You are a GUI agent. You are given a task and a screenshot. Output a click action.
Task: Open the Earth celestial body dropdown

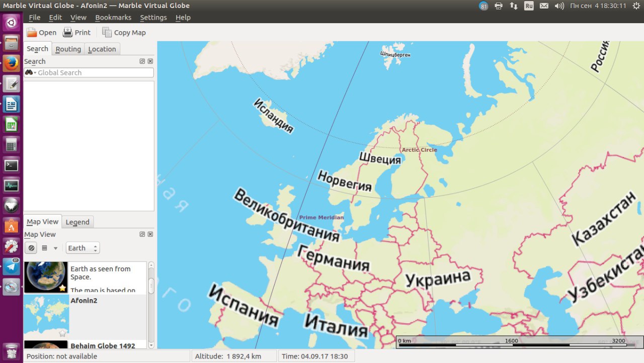pos(83,248)
